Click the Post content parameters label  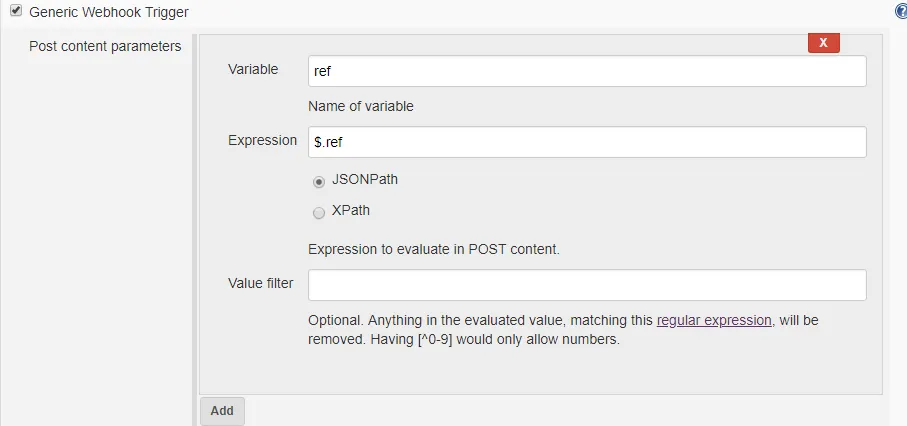click(x=105, y=46)
